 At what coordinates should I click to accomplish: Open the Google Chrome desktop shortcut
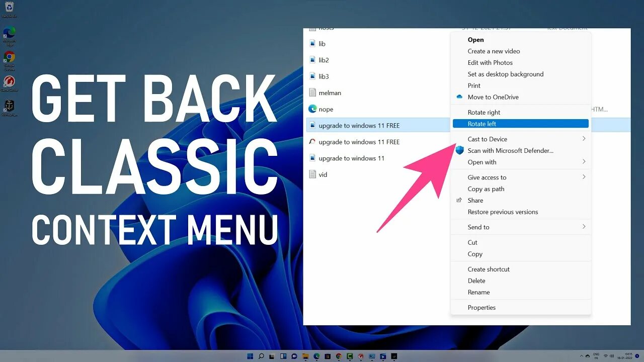coord(9,60)
